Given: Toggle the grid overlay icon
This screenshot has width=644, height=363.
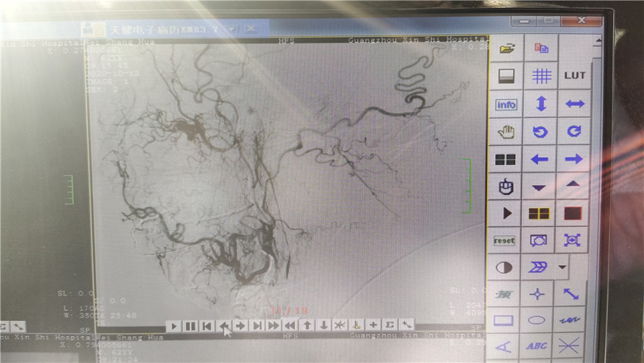Looking at the screenshot, I should coord(541,76).
